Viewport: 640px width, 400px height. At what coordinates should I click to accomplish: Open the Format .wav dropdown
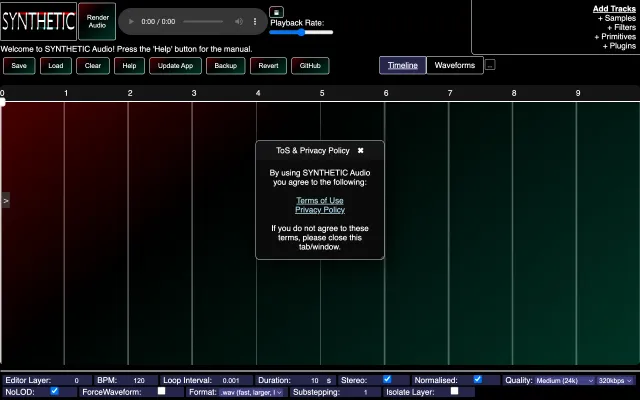[x=251, y=392]
